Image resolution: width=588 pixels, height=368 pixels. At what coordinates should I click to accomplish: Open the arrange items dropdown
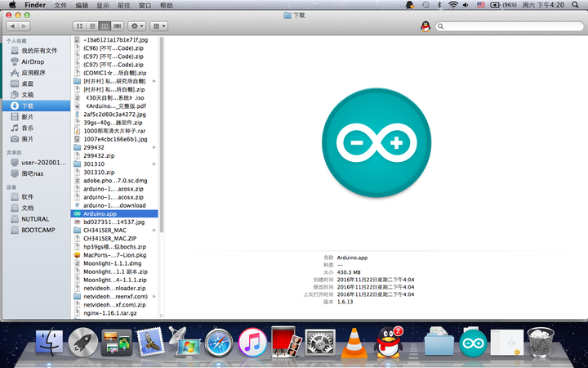click(158, 26)
